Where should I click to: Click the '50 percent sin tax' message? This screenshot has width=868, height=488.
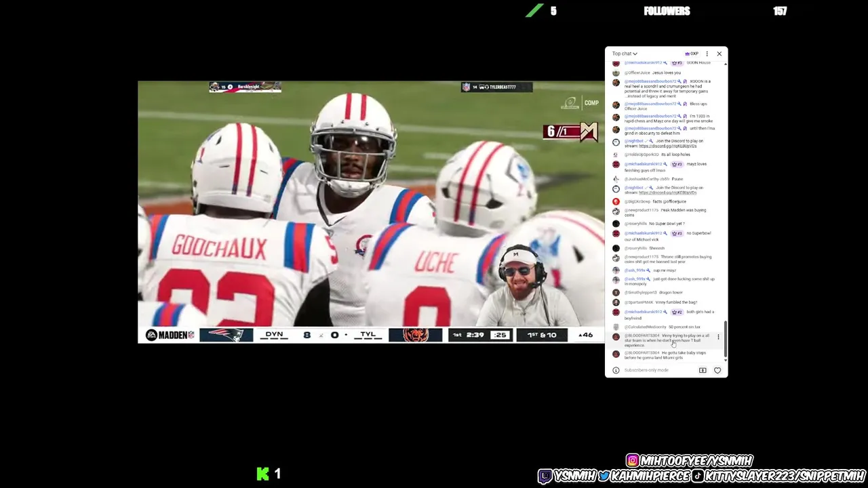click(684, 327)
